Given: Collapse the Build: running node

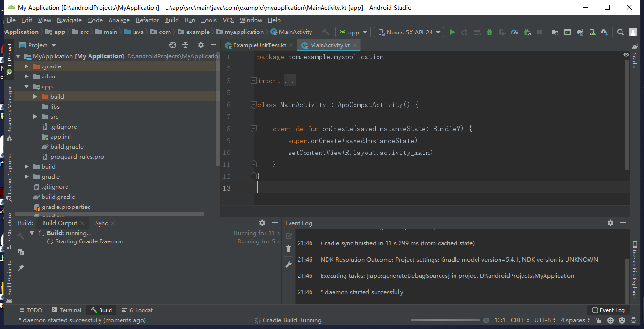Looking at the screenshot, I should pyautogui.click(x=32, y=233).
